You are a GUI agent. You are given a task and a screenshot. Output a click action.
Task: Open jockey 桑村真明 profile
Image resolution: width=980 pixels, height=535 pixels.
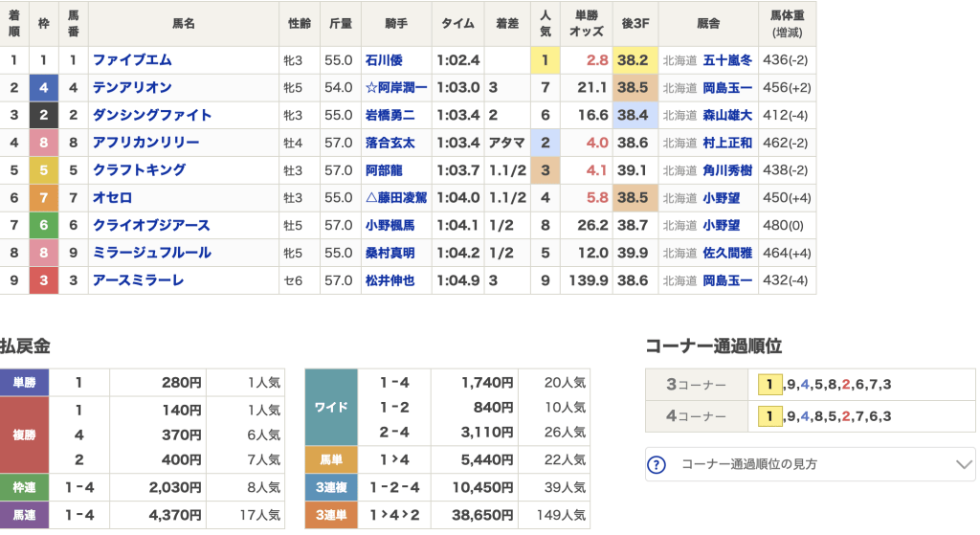pyautogui.click(x=390, y=253)
